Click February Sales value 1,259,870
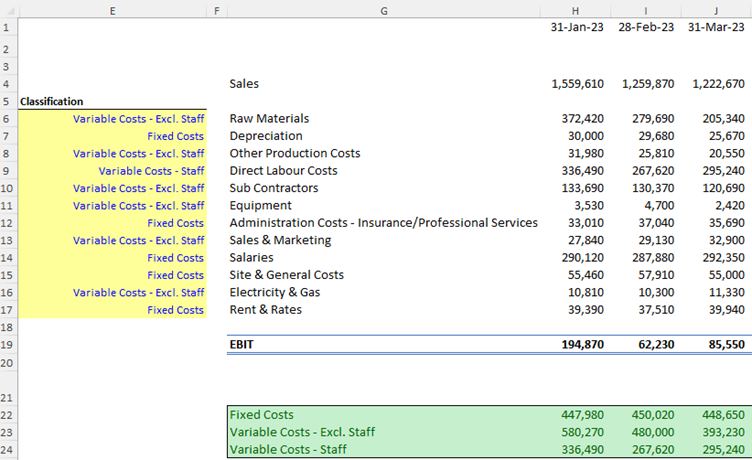Image resolution: width=752 pixels, height=460 pixels. (647, 84)
